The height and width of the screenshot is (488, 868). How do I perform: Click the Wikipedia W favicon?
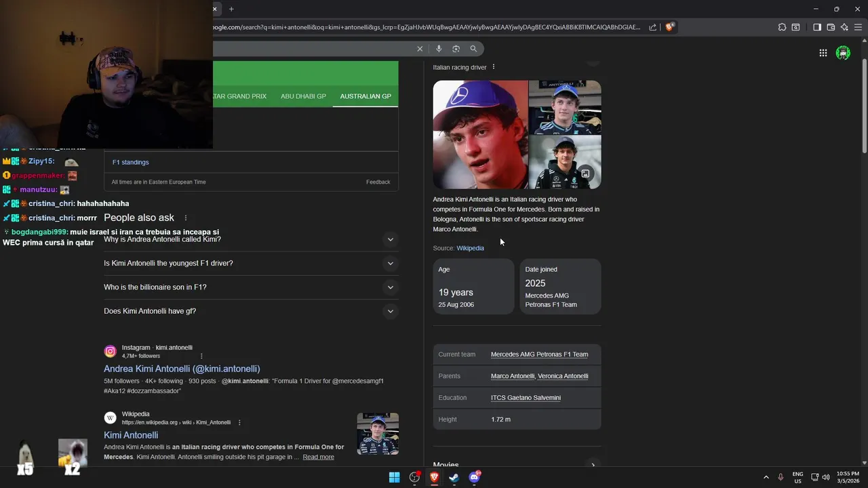coord(110,418)
